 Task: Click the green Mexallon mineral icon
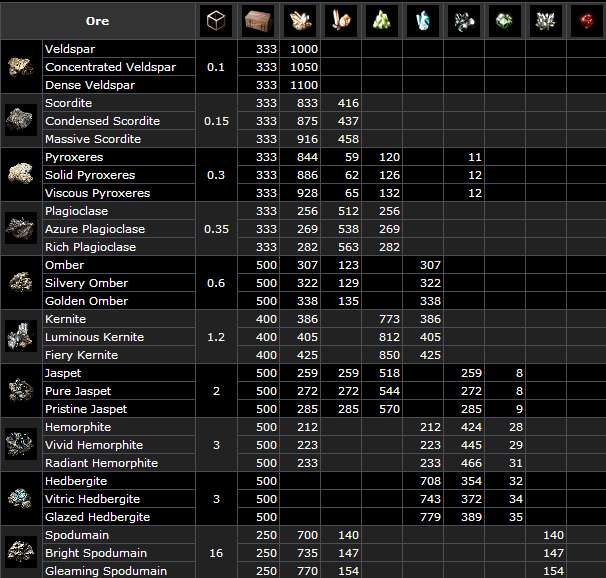[381, 20]
